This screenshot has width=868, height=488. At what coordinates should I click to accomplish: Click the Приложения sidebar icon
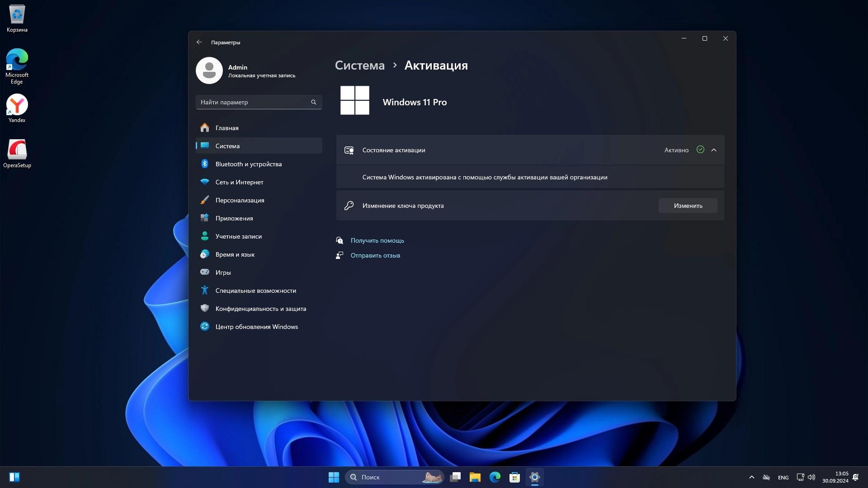(x=205, y=218)
